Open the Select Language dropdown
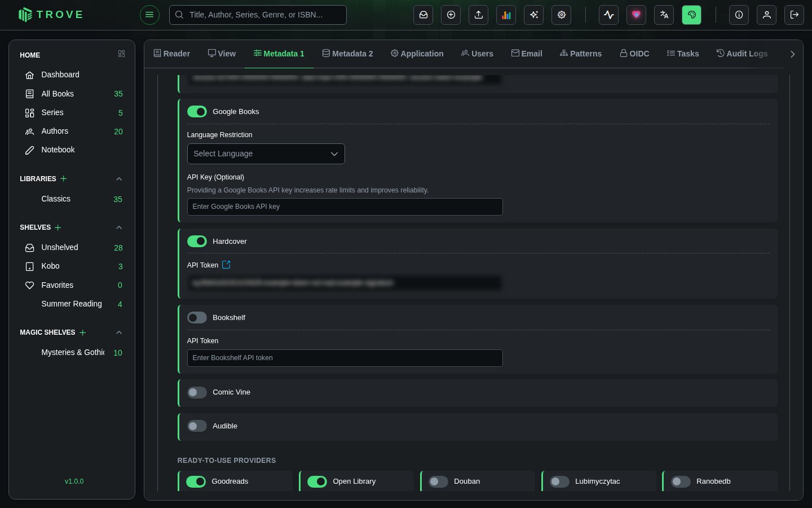Viewport: 812px width, 508px height. click(x=266, y=154)
